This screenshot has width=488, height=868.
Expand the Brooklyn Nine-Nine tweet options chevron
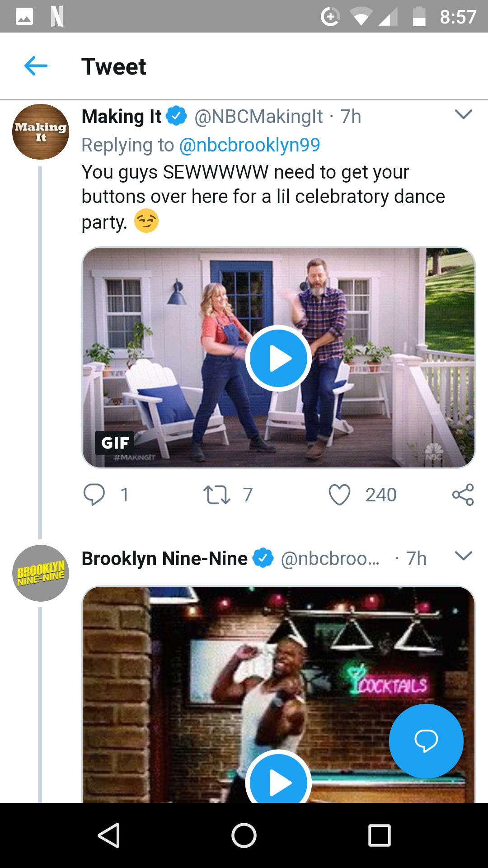pyautogui.click(x=463, y=556)
